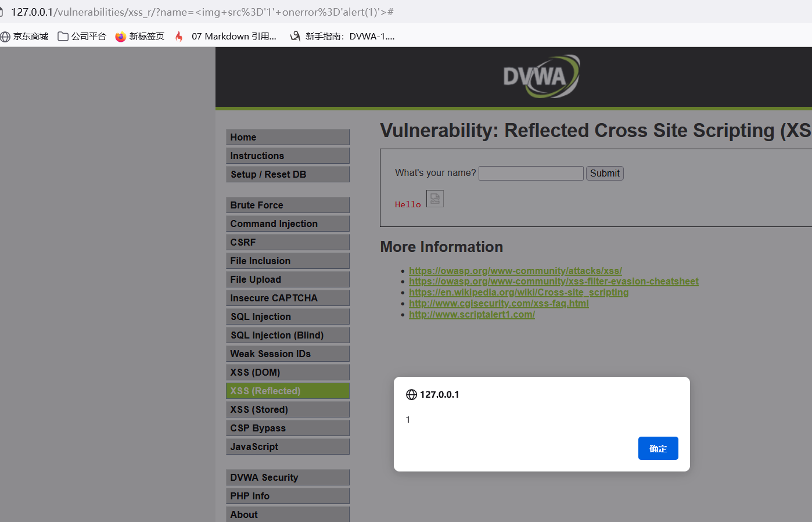812x522 pixels.
Task: Open Setup / Reset DB page
Action: click(288, 174)
